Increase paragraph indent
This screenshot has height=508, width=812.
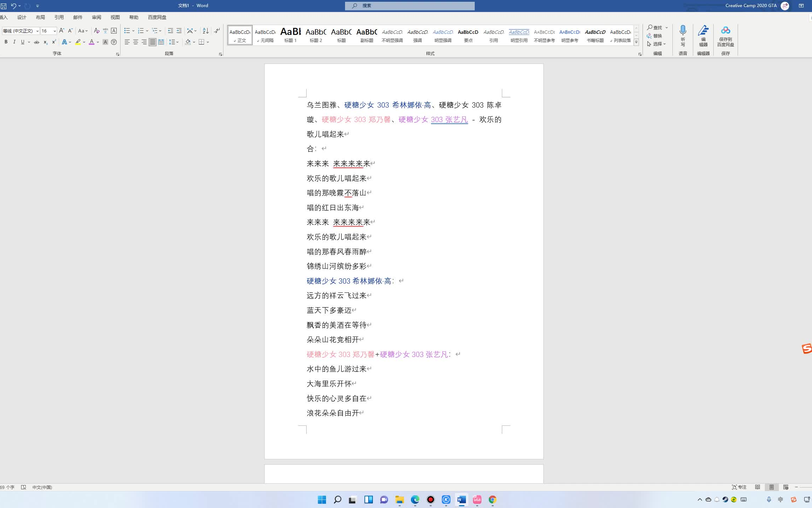pos(179,31)
